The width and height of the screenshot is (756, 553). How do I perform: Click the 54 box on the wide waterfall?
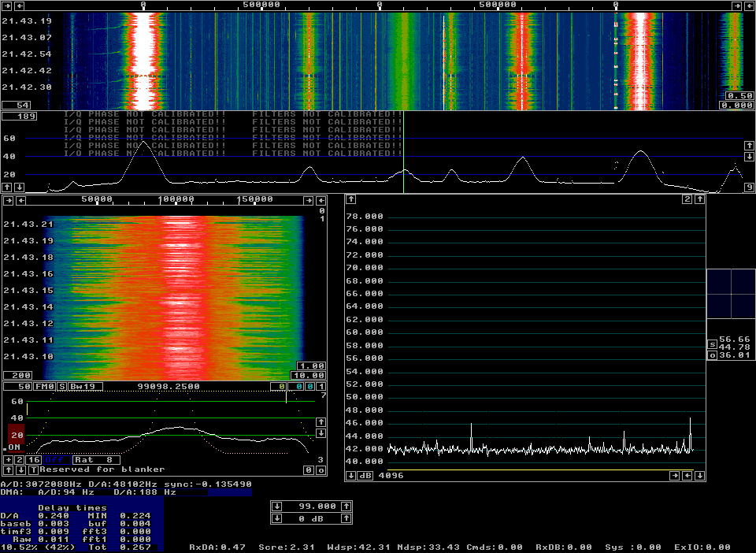(x=17, y=105)
